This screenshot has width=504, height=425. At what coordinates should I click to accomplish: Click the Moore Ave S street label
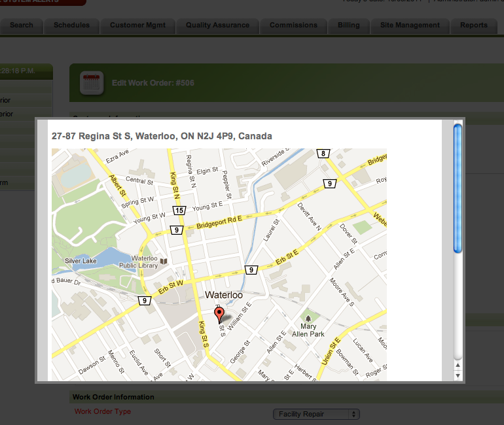342,292
